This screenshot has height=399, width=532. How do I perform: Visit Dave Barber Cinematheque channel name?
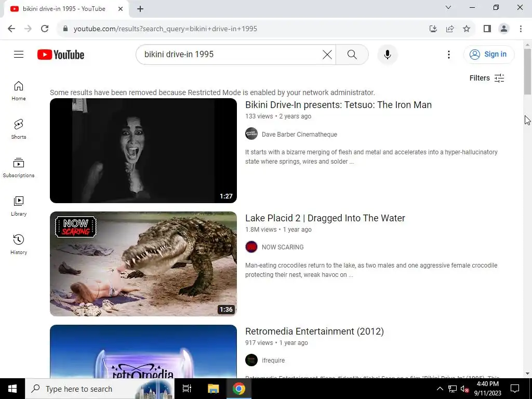(x=299, y=135)
